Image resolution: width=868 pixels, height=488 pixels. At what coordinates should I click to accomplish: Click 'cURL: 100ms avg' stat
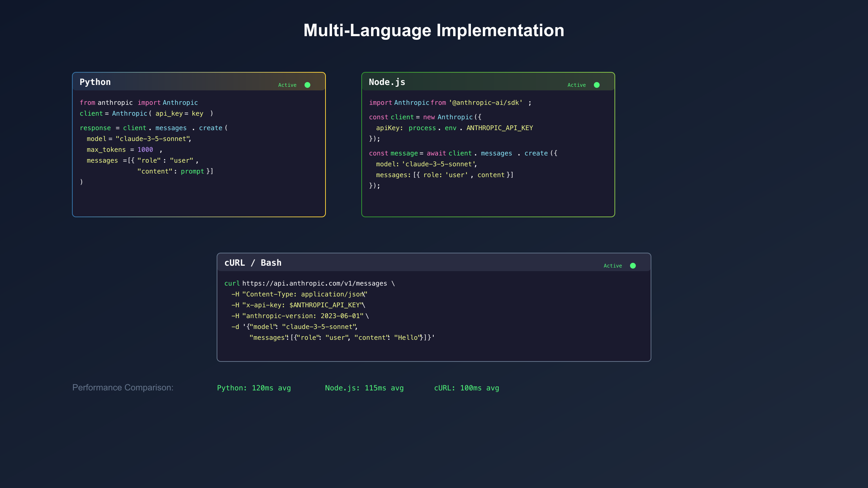(467, 388)
